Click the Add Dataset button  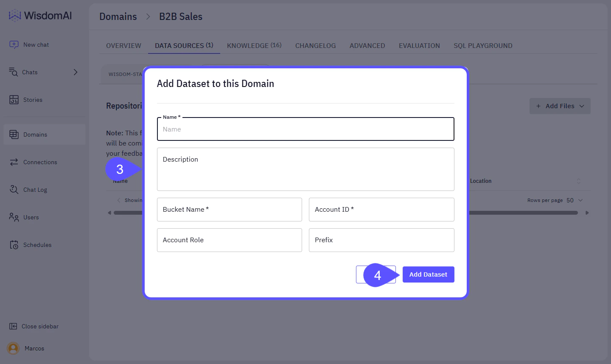pos(428,274)
